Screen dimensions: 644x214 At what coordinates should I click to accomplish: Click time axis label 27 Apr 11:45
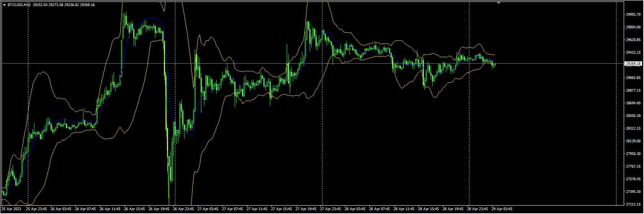click(x=257, y=209)
